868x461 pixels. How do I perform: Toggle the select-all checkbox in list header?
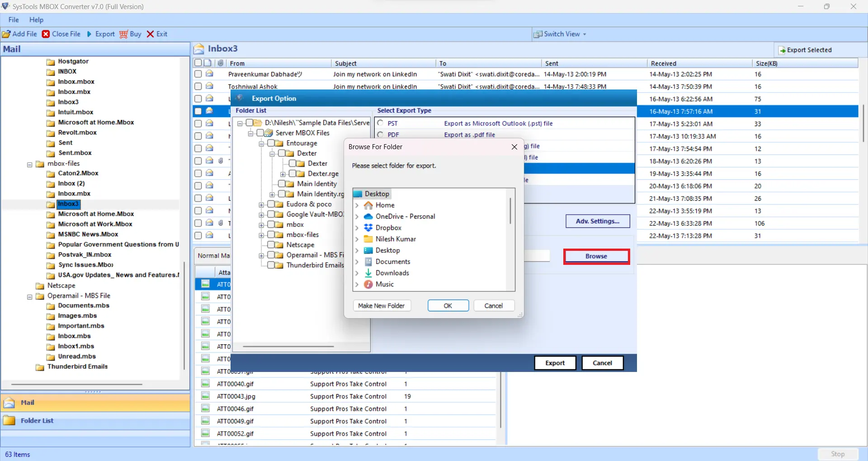(x=198, y=63)
